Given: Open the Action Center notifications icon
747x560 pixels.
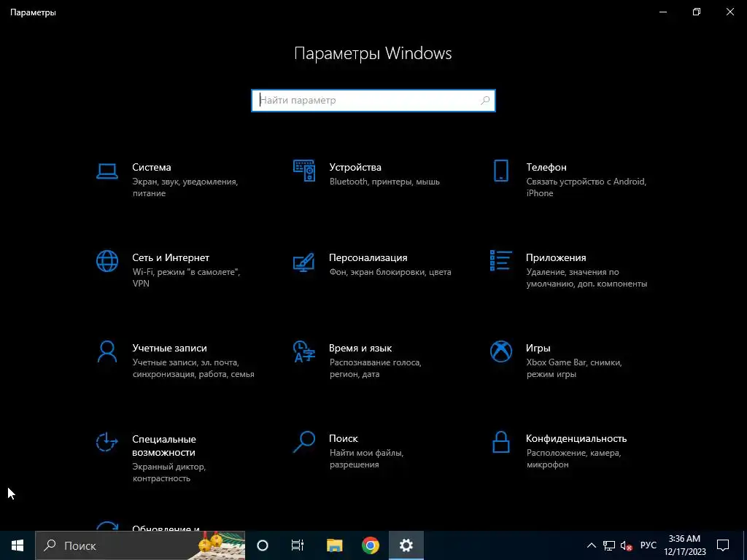Looking at the screenshot, I should [723, 545].
